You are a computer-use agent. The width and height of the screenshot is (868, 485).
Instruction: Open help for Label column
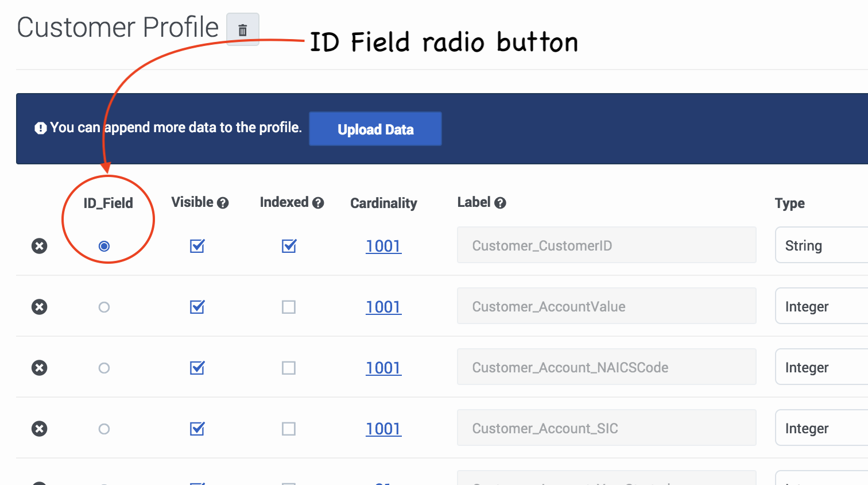pyautogui.click(x=500, y=203)
